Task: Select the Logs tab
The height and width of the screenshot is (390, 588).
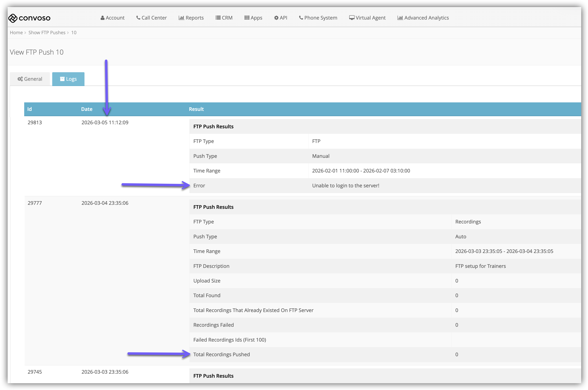Action: pyautogui.click(x=68, y=79)
